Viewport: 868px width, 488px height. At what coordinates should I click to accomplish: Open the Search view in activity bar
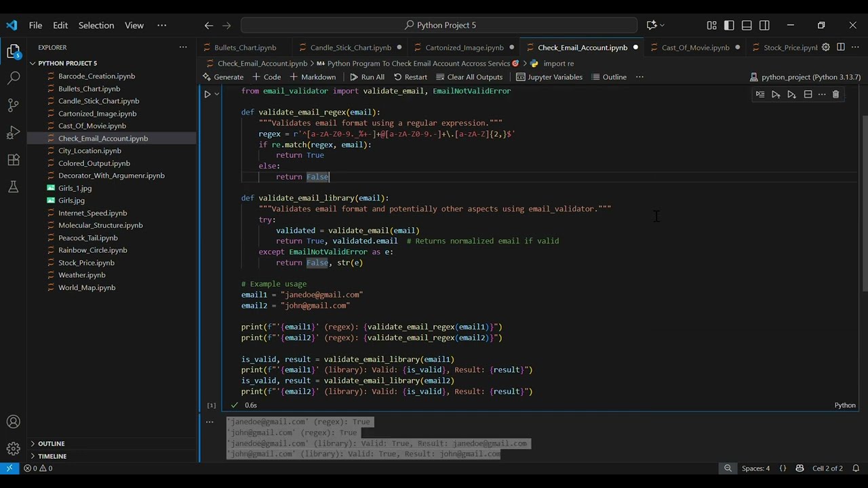coord(13,78)
